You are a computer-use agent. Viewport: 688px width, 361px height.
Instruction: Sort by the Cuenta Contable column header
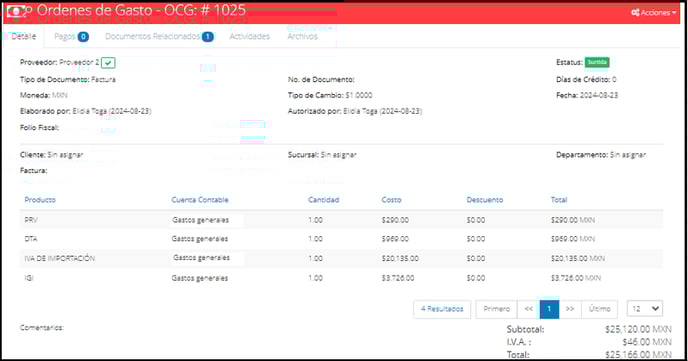200,200
